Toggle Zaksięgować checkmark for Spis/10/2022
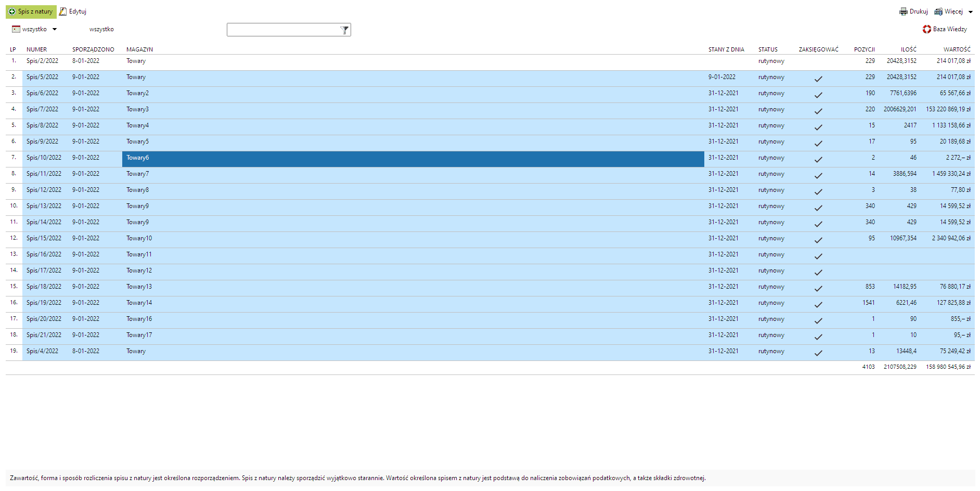 point(818,160)
